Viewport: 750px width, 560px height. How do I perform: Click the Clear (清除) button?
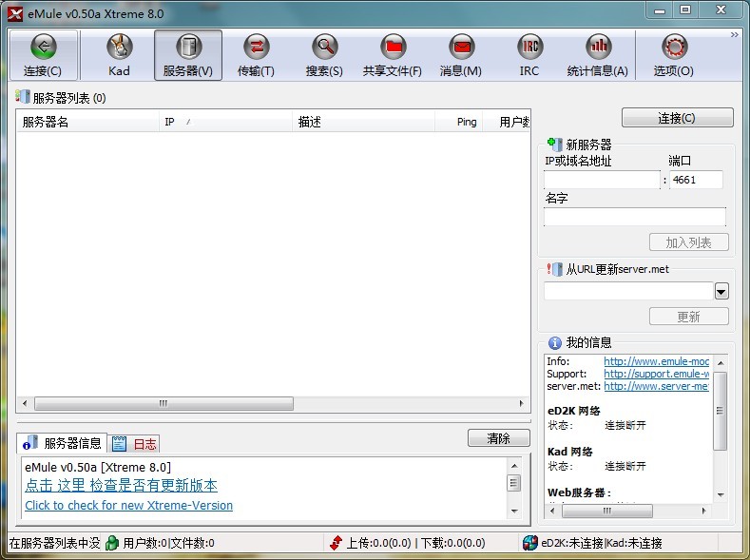click(499, 438)
